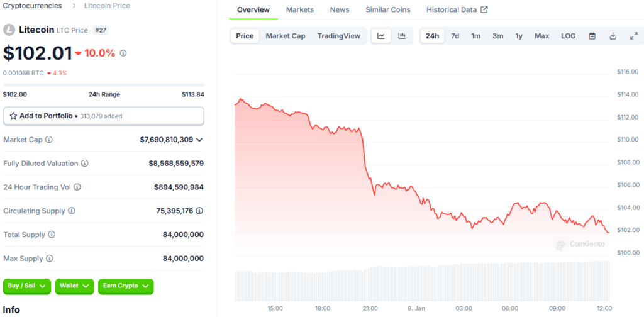Click Add to Portfolio button
Image resolution: width=644 pixels, height=317 pixels.
[x=104, y=116]
